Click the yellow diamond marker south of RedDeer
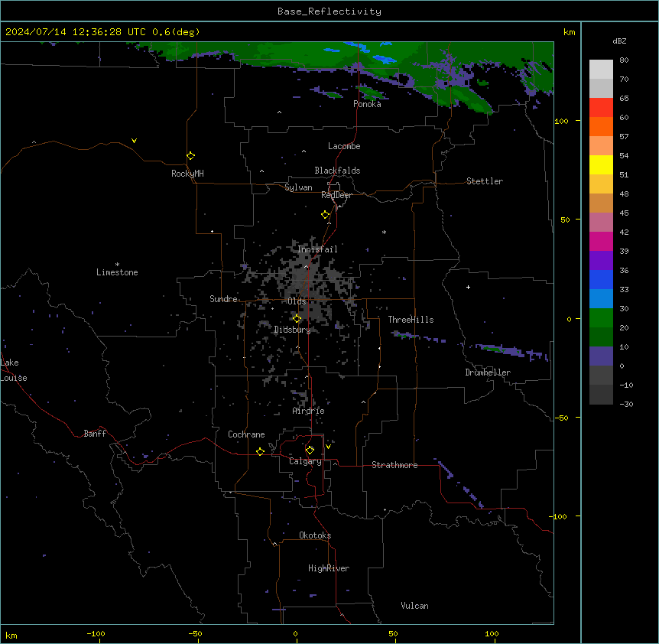 point(326,215)
